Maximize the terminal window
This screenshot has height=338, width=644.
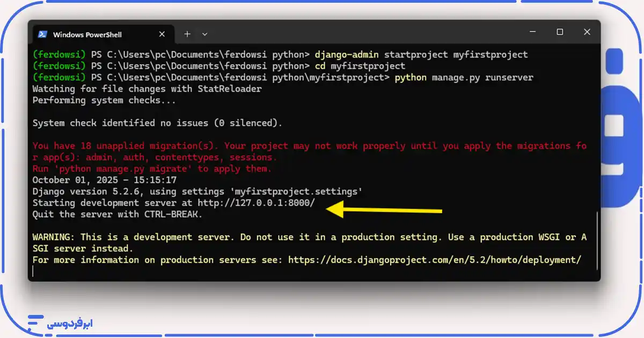(560, 32)
